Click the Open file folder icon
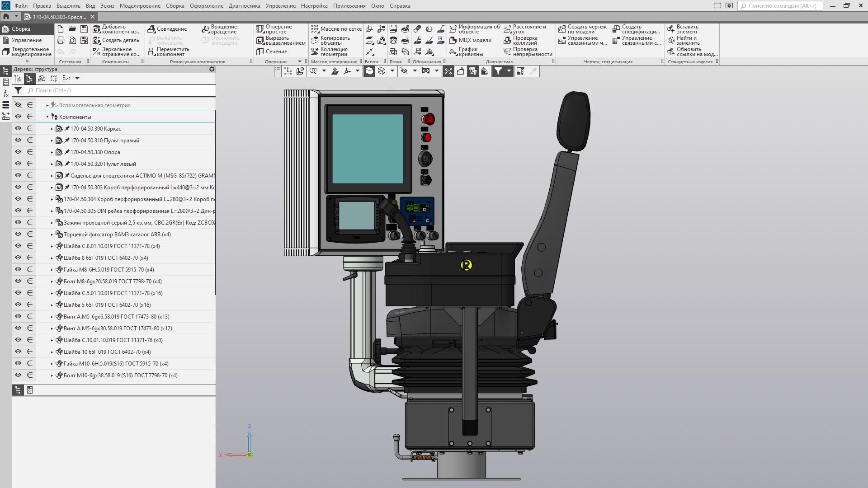Viewport: 868px width, 488px height. pyautogui.click(x=72, y=29)
